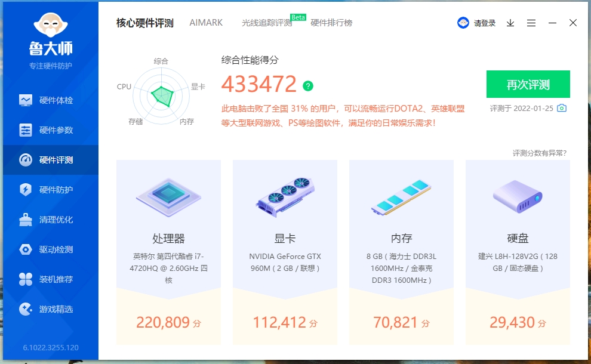The height and width of the screenshot is (364, 591).
Task: Switch to AIMARK tab
Action: pyautogui.click(x=206, y=23)
